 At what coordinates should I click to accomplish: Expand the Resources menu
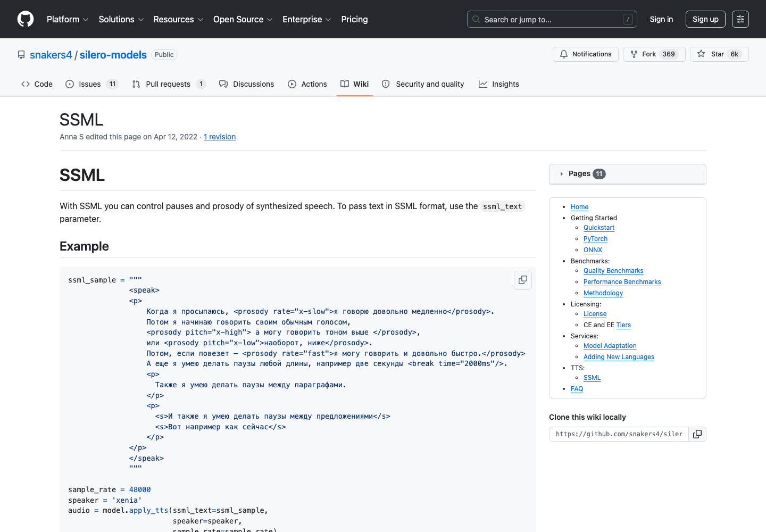click(x=178, y=19)
